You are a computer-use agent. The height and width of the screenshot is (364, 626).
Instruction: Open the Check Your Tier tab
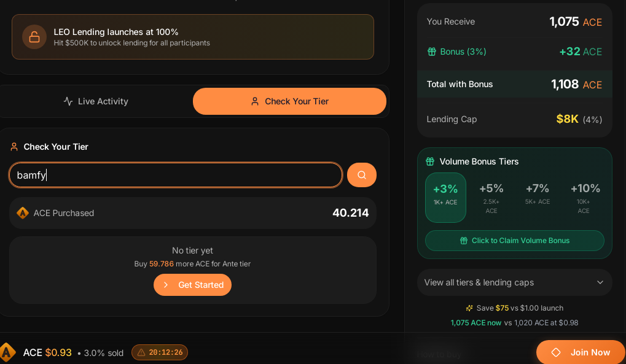(289, 101)
